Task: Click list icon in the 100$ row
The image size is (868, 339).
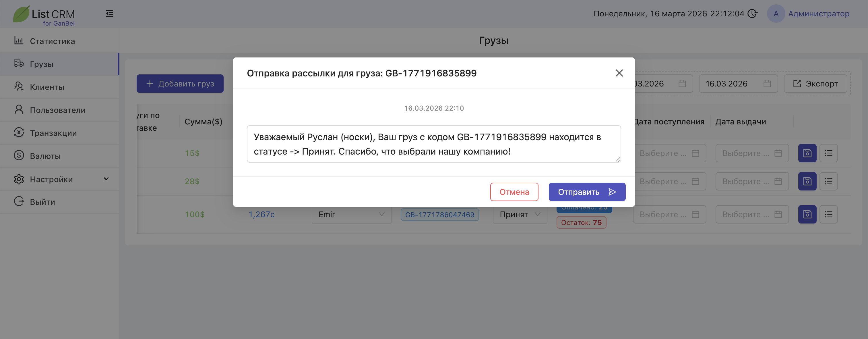Action: pos(828,215)
